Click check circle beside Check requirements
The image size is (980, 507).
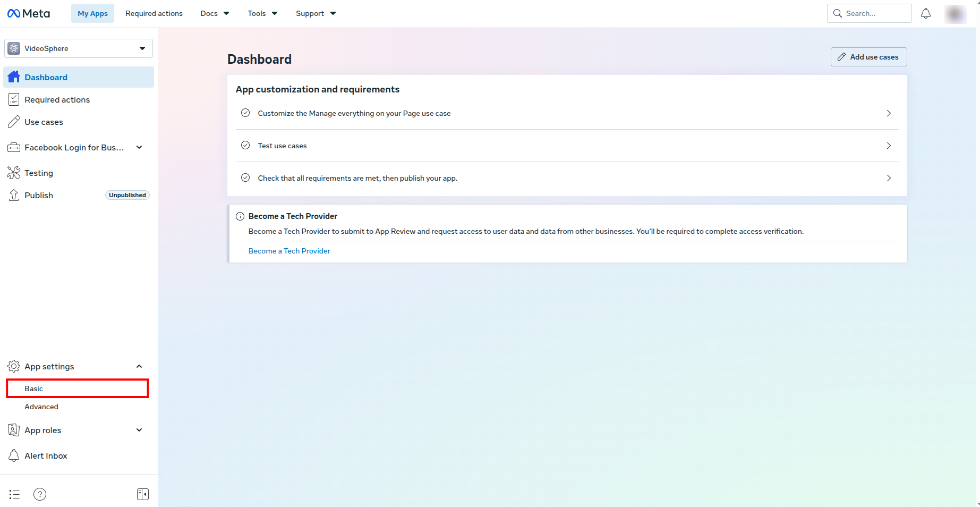245,178
